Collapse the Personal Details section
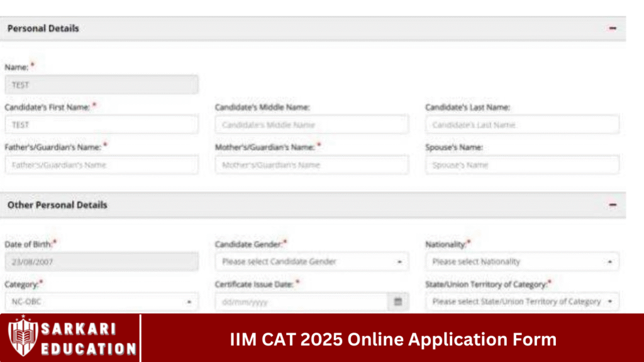Screen dimensions: 644x362 coord(613,29)
